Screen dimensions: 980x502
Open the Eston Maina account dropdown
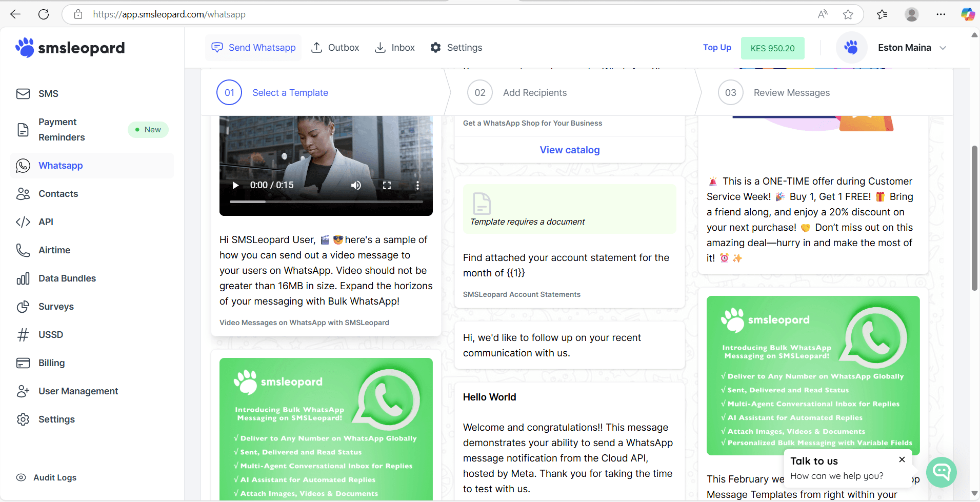912,48
